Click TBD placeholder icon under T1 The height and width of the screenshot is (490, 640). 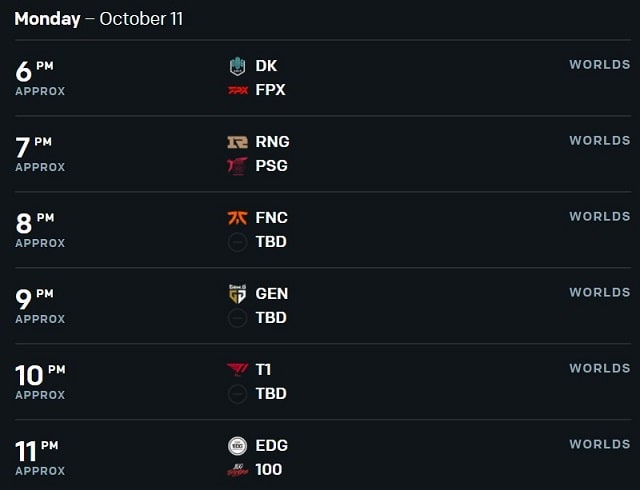[x=238, y=394]
